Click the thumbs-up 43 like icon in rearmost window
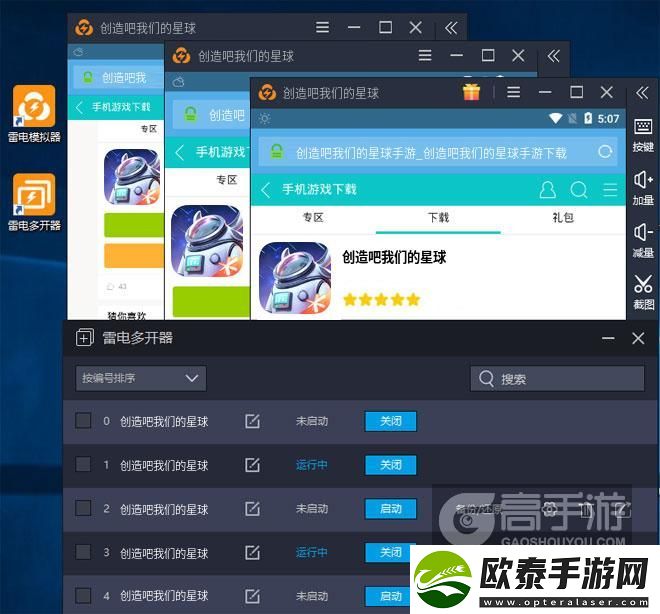The image size is (660, 614). (110, 287)
